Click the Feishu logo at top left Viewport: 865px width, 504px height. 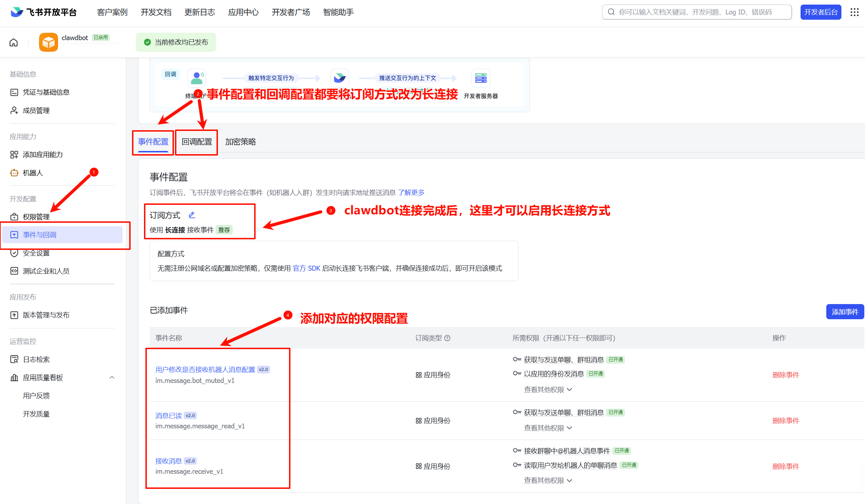[17, 12]
